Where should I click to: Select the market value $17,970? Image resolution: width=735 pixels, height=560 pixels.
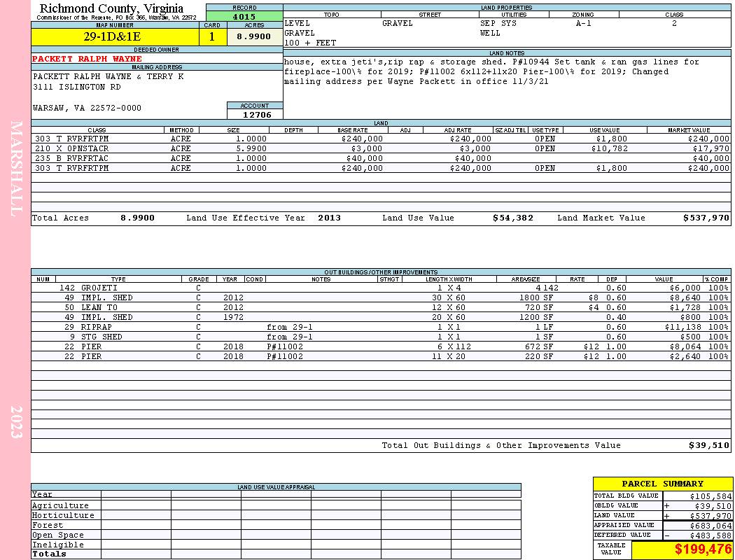(x=711, y=148)
